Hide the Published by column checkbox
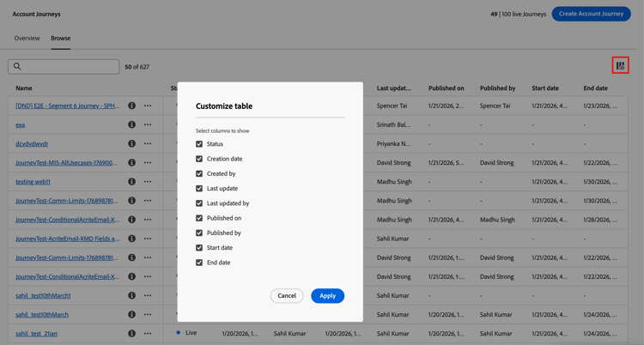The height and width of the screenshot is (345, 644). (x=199, y=233)
